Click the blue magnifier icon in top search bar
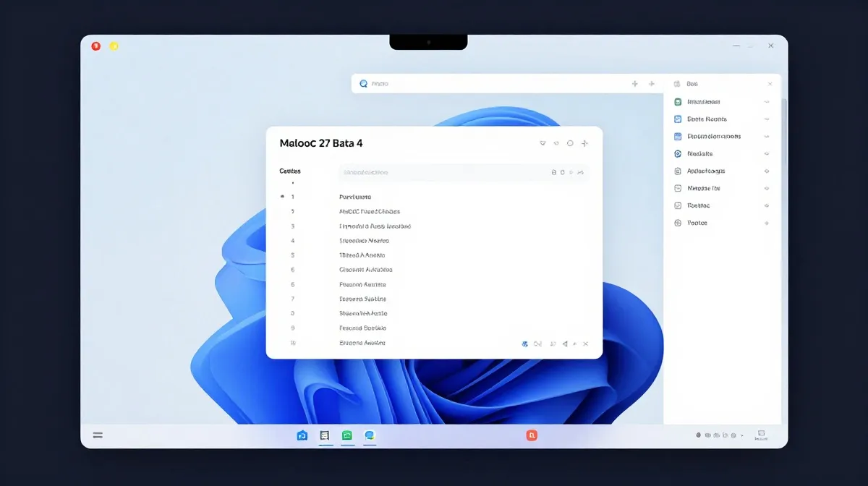 (x=364, y=84)
